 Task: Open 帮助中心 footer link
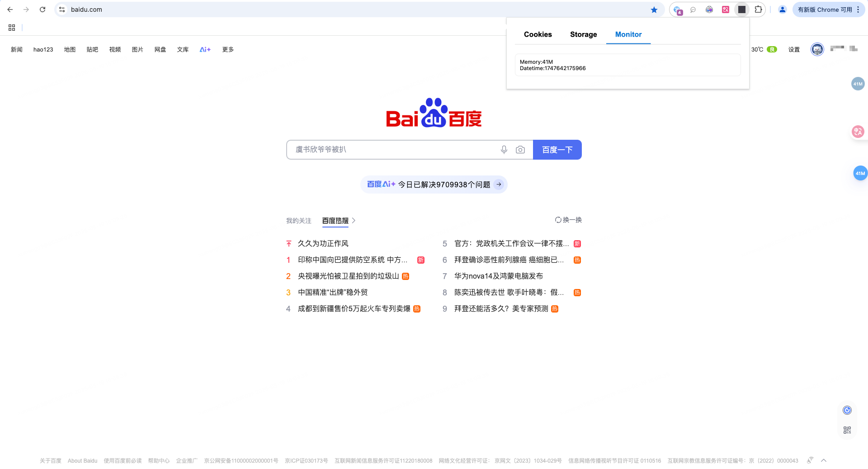point(159,461)
